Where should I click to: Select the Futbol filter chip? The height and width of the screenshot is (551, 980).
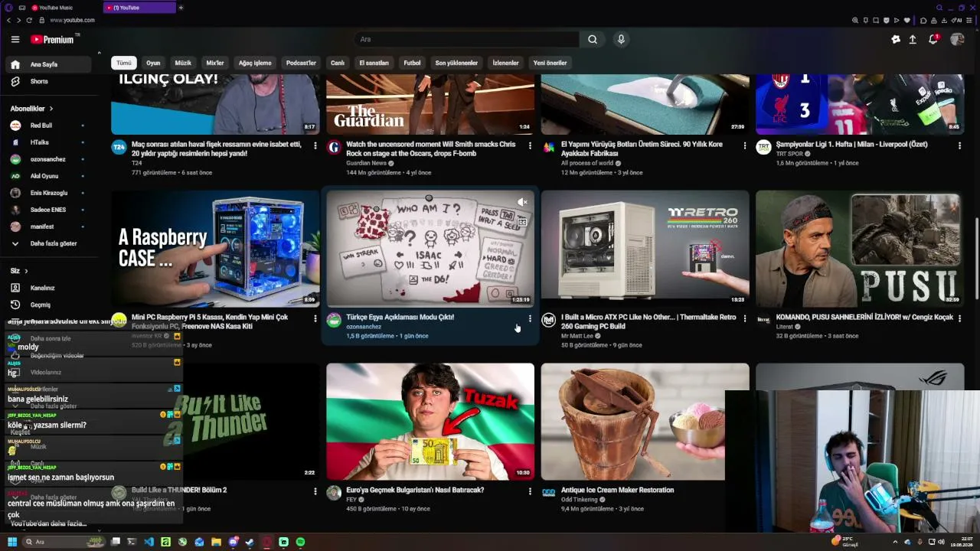pyautogui.click(x=412, y=63)
